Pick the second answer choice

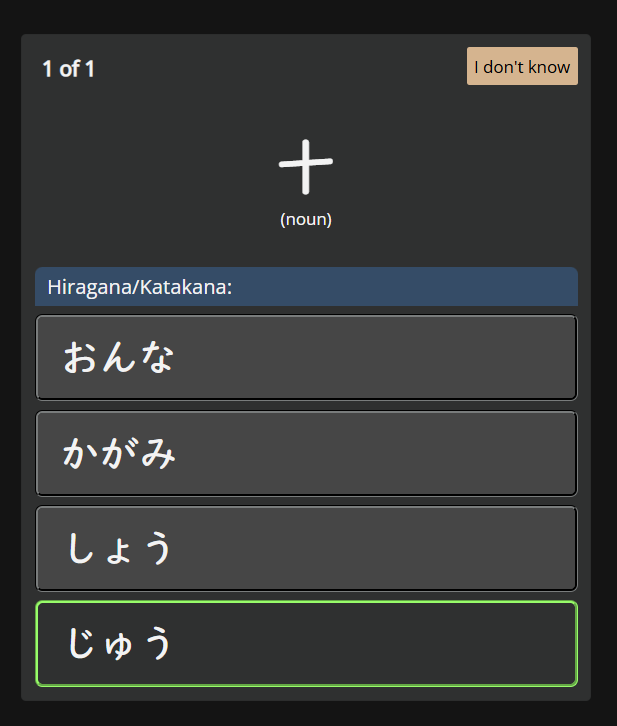306,453
